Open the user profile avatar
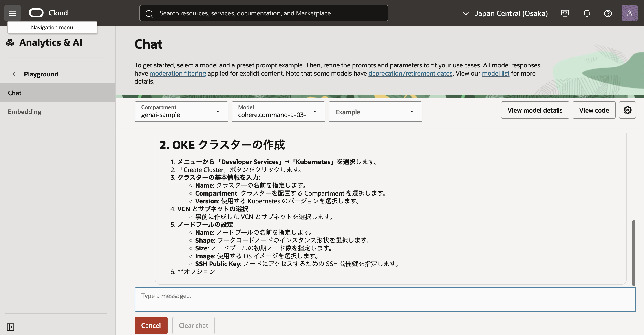Viewport: 644px width, 335px height. [x=629, y=13]
